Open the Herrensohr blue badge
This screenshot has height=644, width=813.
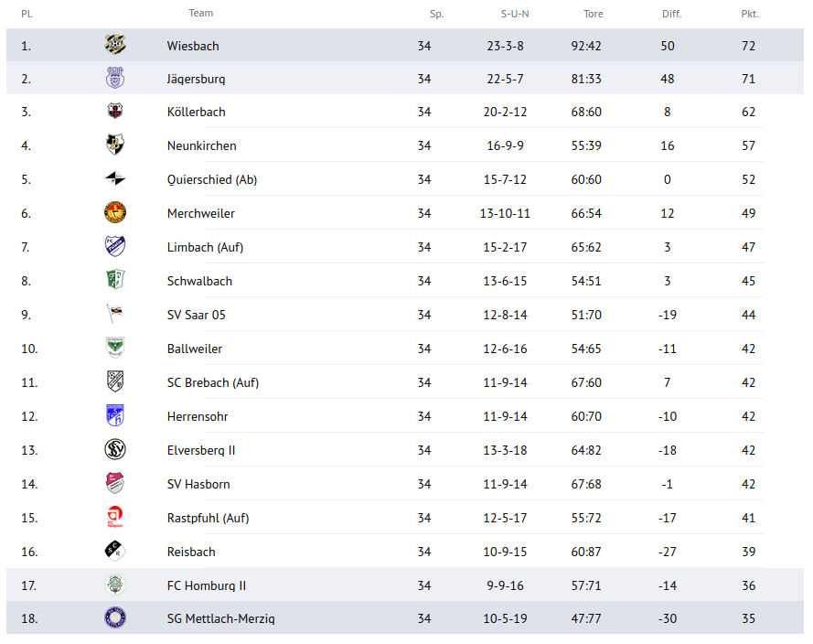tap(115, 415)
